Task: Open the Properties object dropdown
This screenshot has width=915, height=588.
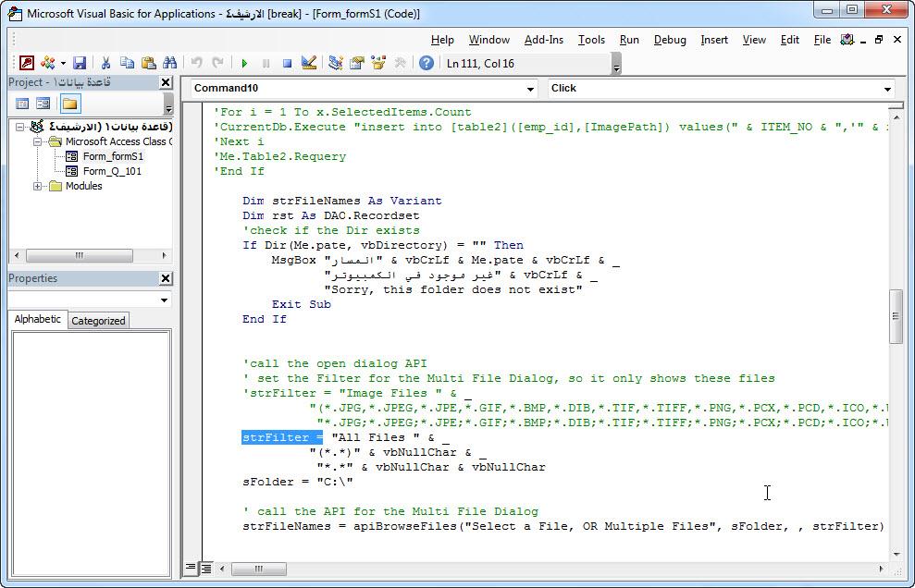Action: coord(164,300)
